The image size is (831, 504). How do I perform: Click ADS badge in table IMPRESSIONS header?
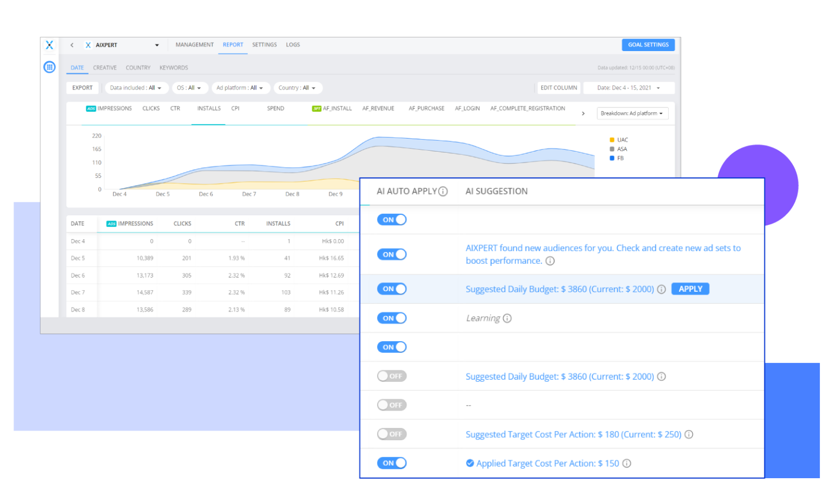tap(111, 224)
